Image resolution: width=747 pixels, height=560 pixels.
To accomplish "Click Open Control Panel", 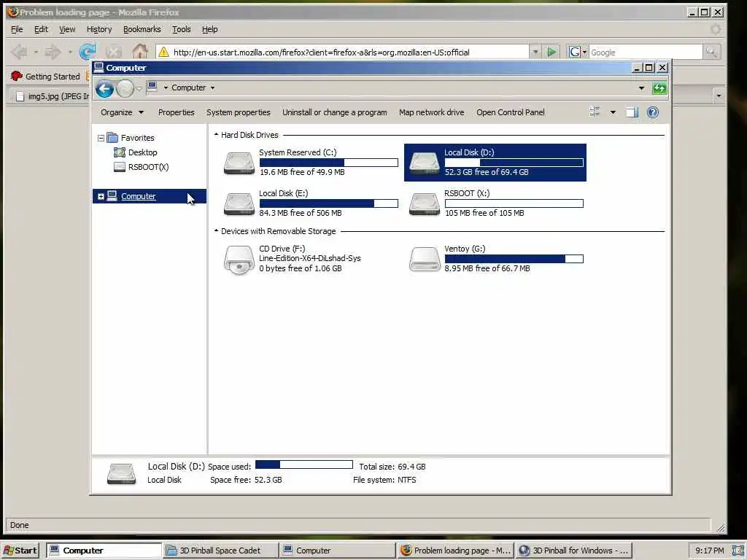I will coord(510,112).
